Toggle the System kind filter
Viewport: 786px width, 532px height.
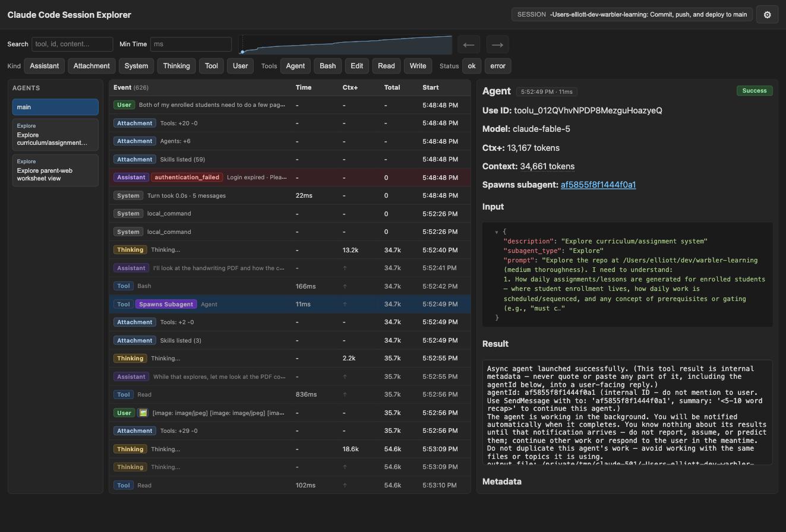pyautogui.click(x=136, y=66)
